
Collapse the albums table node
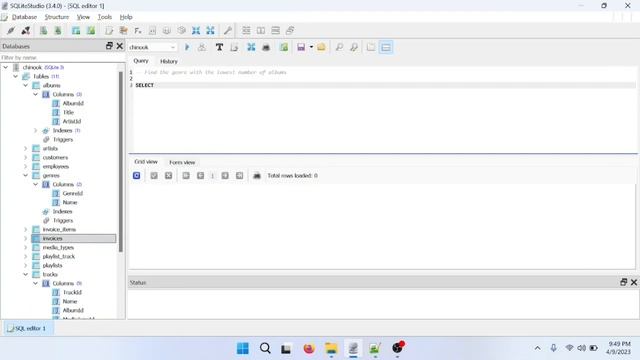tap(25, 85)
